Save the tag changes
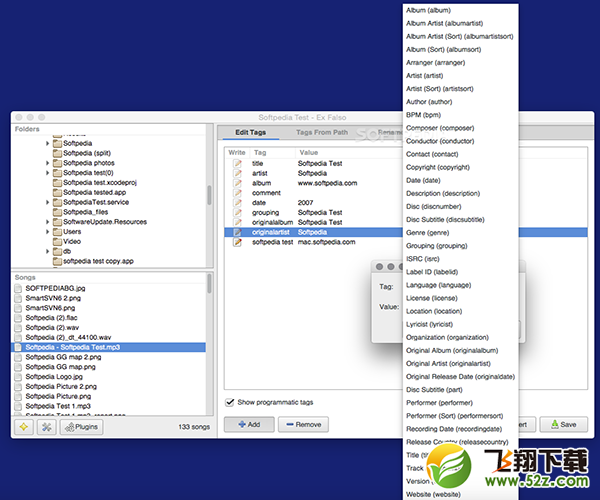The height and width of the screenshot is (500, 600). (x=564, y=424)
